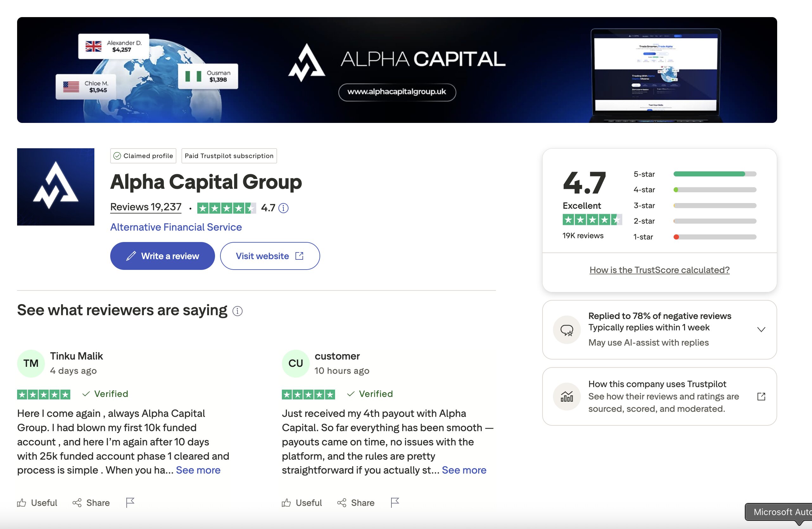812x529 pixels.
Task: Click the Claimed profile badge
Action: click(143, 156)
